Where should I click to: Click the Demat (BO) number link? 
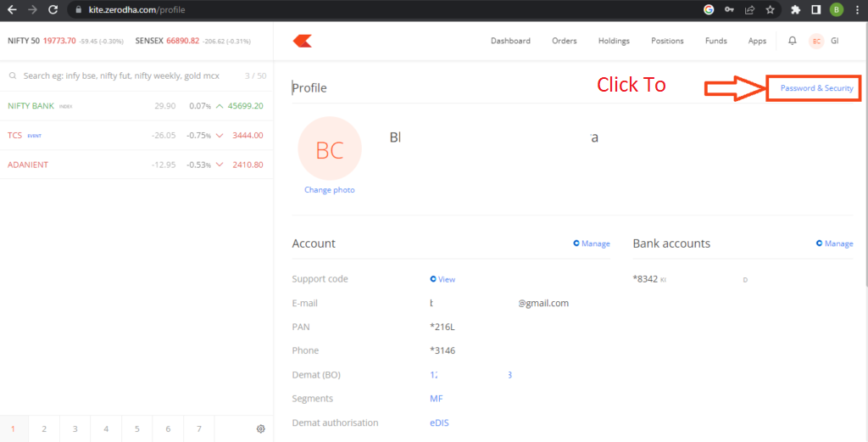pyautogui.click(x=471, y=375)
